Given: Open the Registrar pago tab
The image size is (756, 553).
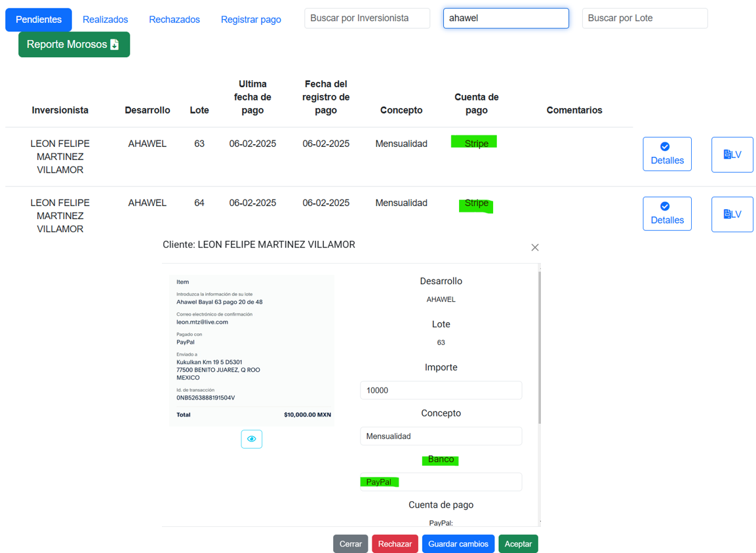Looking at the screenshot, I should point(250,20).
